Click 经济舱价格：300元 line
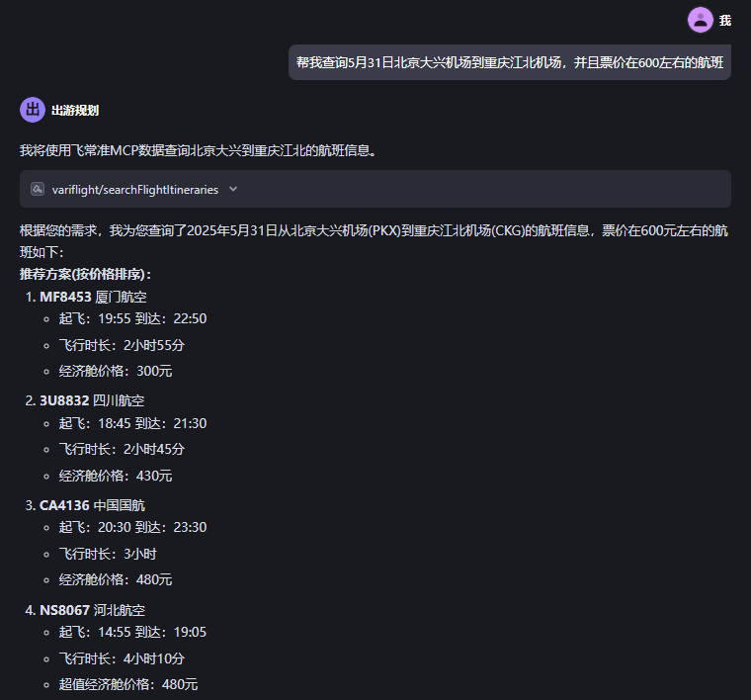751x700 pixels. 116,371
